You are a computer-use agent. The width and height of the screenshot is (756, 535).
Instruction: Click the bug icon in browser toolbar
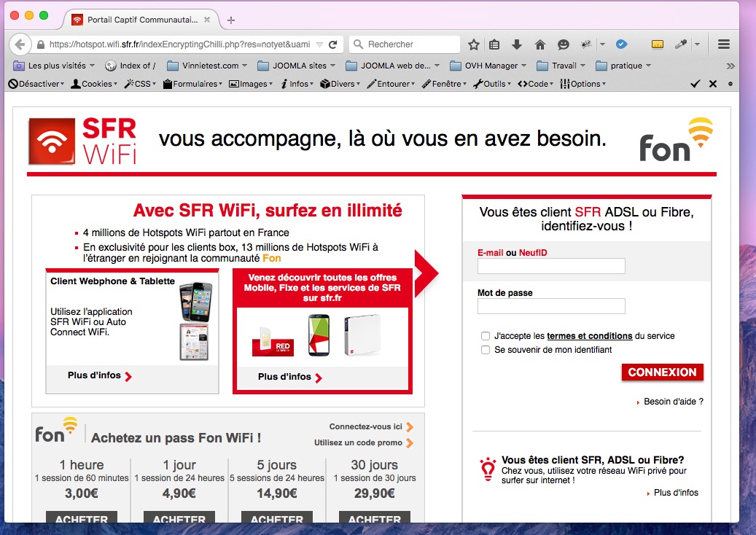[586, 44]
